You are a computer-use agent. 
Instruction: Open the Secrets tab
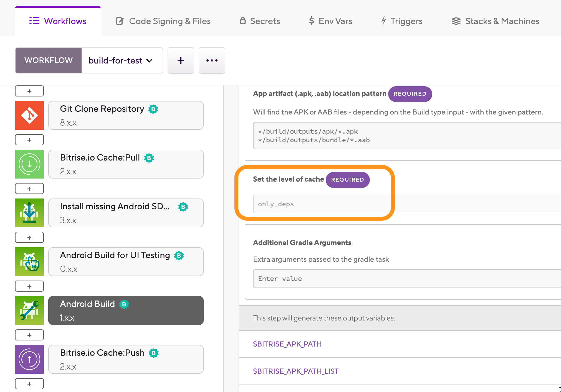tap(260, 21)
